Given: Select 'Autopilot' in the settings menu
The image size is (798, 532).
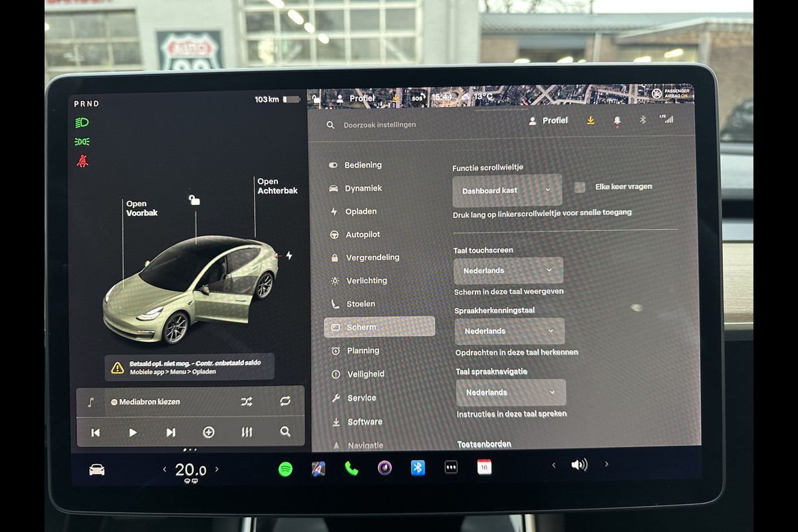Looking at the screenshot, I should click(362, 235).
